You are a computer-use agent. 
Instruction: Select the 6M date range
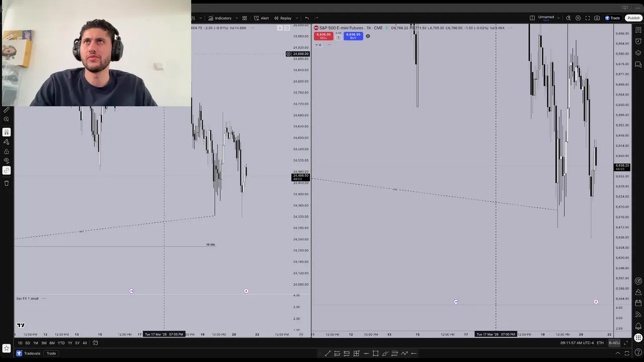[52, 343]
